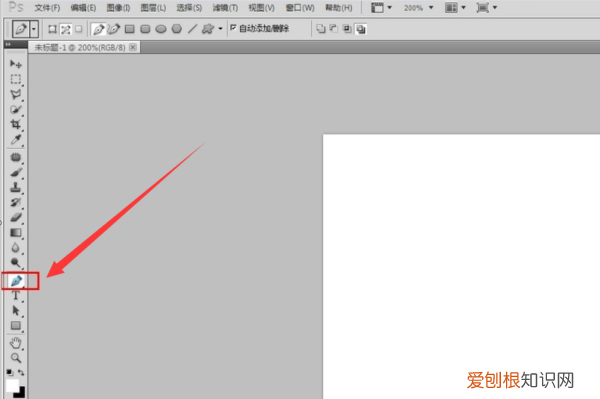The image size is (600, 399).
Task: Open the 滤镜(T) menu
Action: click(225, 8)
